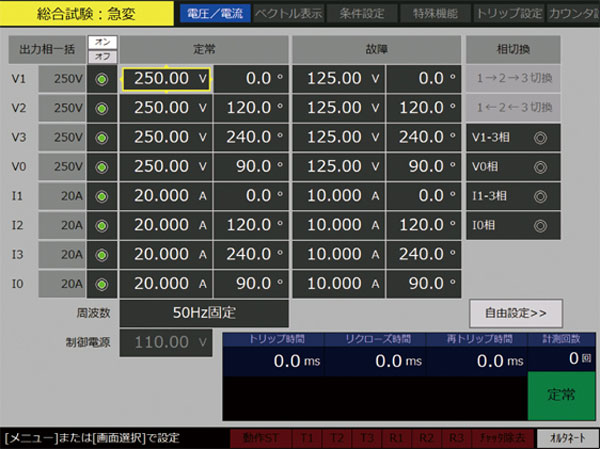Turn all outputs off with オフ
This screenshot has width=600, height=449.
101,57
